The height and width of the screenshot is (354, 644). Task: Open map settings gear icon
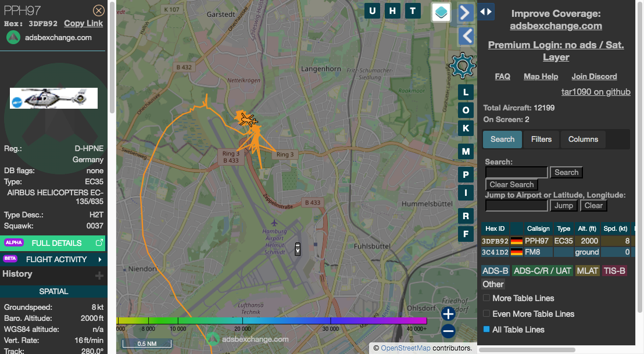click(x=463, y=65)
